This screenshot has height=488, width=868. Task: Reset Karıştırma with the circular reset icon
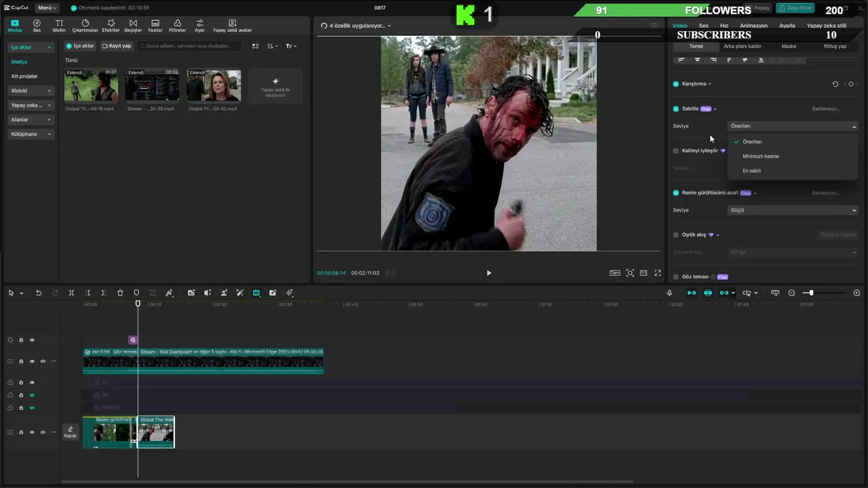[x=835, y=84]
